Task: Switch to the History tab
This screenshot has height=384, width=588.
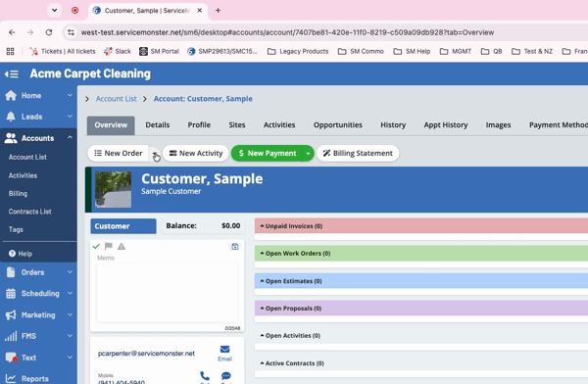Action: (x=393, y=124)
